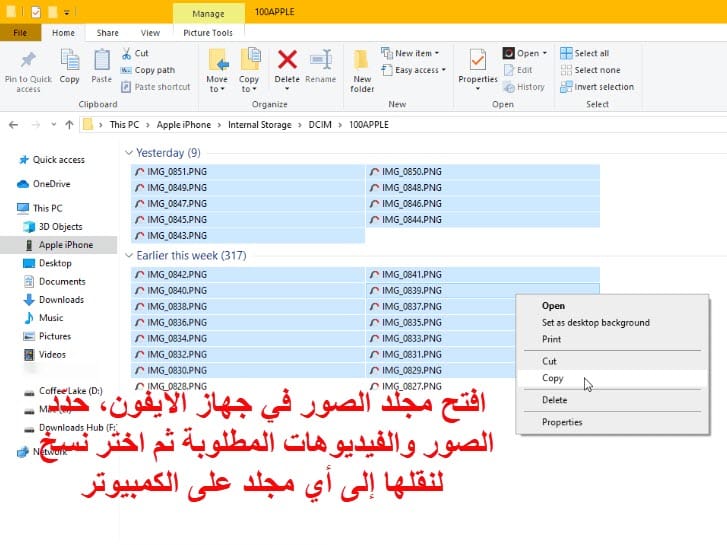This screenshot has height=545, width=727.
Task: Click DCIM breadcrumb in address bar
Action: click(x=320, y=125)
